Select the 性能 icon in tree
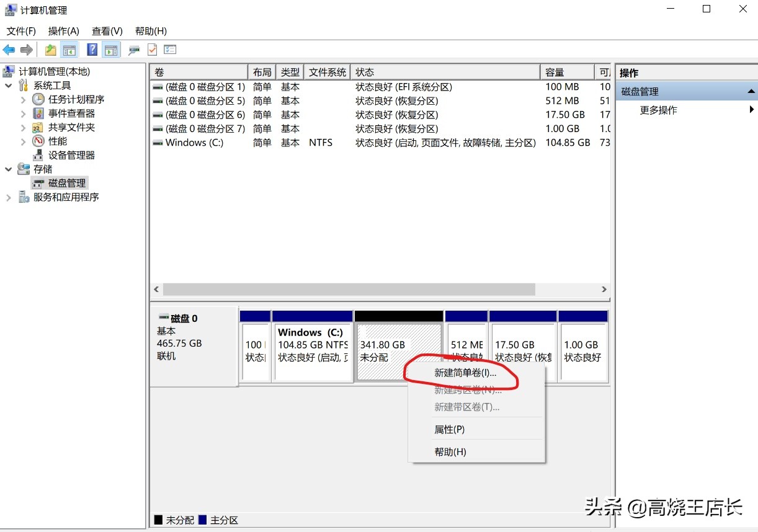Screen dimensions: 758x532 (38, 141)
